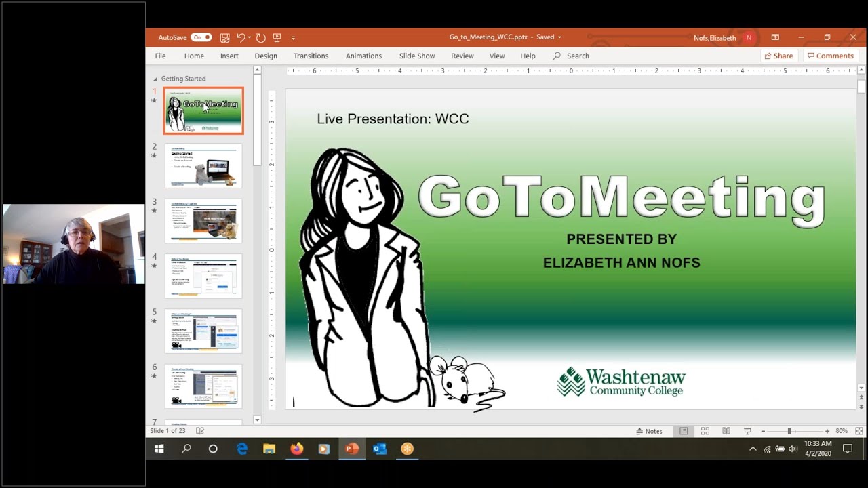Click the Share button
The image size is (868, 488).
pos(777,56)
